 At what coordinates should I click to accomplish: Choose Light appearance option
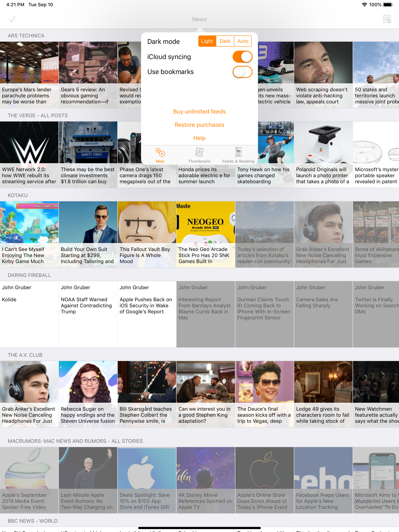pos(207,41)
